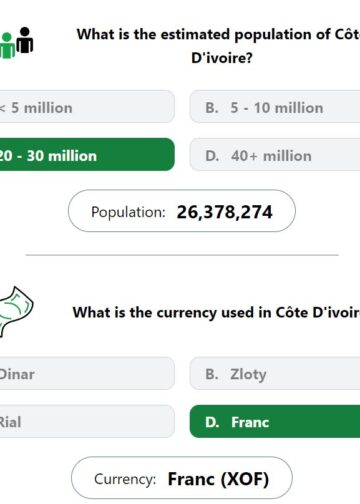Click the Currency Franc (XOF) info box
The image size is (360, 504).
point(182,478)
